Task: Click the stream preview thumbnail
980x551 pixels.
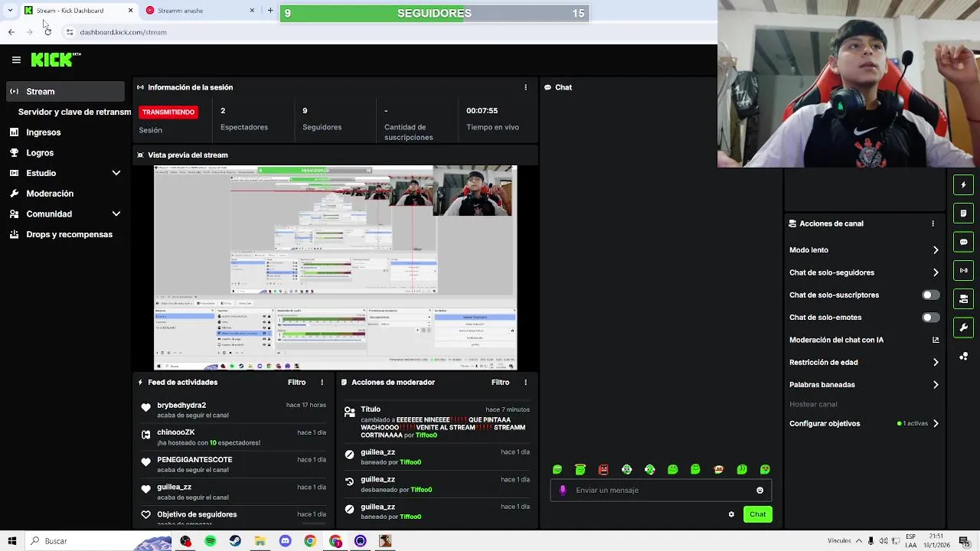Action: coord(335,268)
